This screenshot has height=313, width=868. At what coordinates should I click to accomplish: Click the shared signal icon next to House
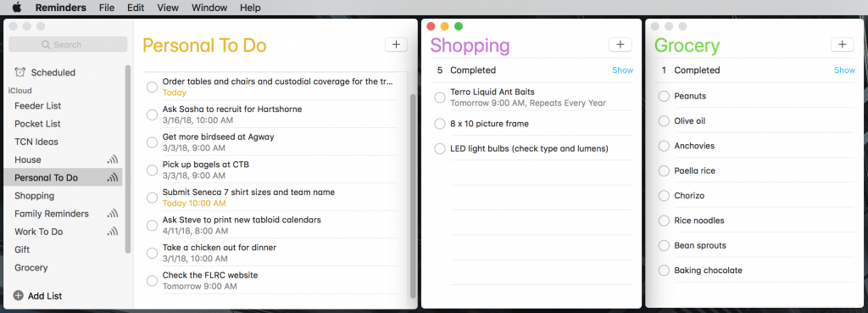(113, 159)
